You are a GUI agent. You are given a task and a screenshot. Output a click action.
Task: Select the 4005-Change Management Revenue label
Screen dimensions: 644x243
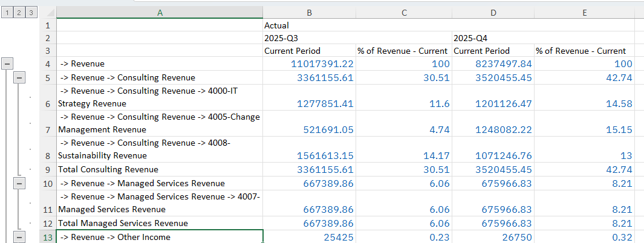click(x=160, y=123)
